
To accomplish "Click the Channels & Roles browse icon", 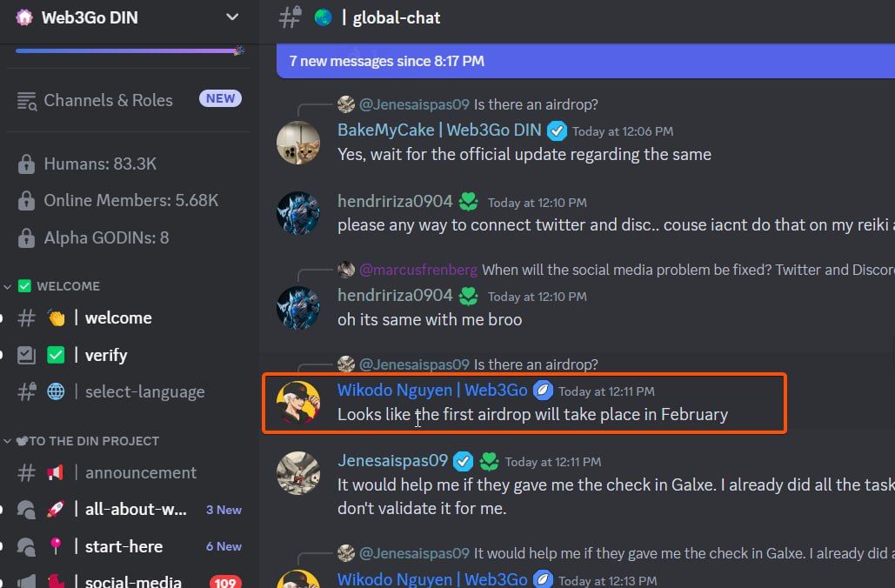I will click(26, 101).
